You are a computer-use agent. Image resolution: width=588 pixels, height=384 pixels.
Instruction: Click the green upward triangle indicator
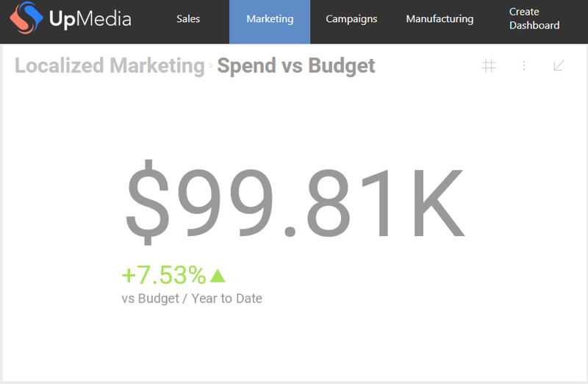pyautogui.click(x=218, y=276)
